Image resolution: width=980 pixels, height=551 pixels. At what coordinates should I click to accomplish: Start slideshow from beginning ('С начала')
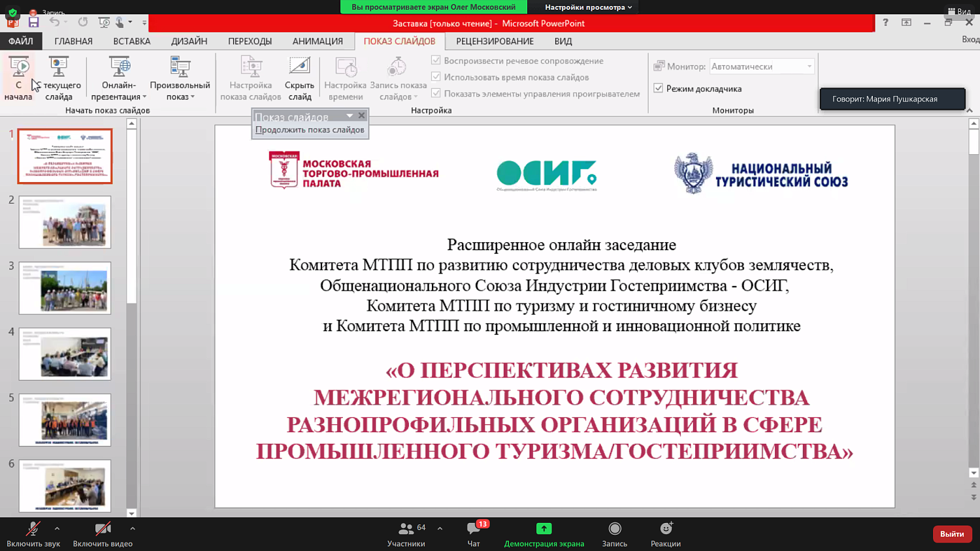(20, 77)
